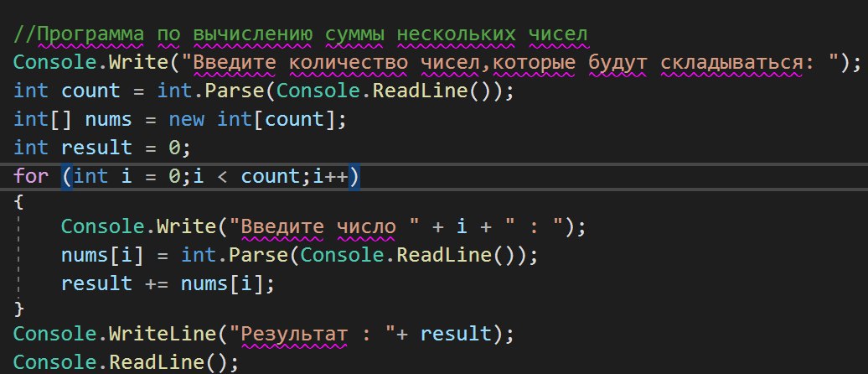Click the variable "result" in the WriteLine arguments
Viewport: 868px width, 374px height.
coord(456,334)
